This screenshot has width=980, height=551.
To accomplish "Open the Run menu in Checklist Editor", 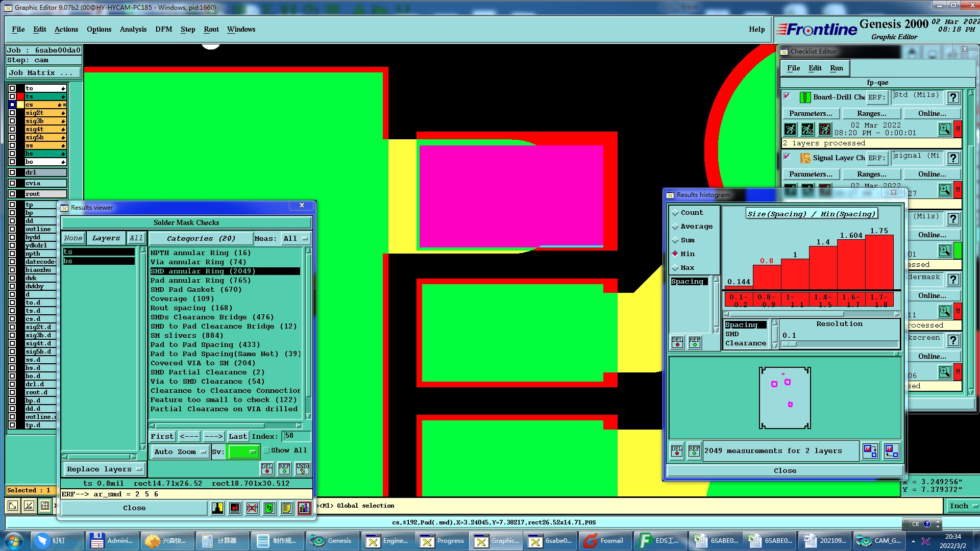I will pos(837,68).
